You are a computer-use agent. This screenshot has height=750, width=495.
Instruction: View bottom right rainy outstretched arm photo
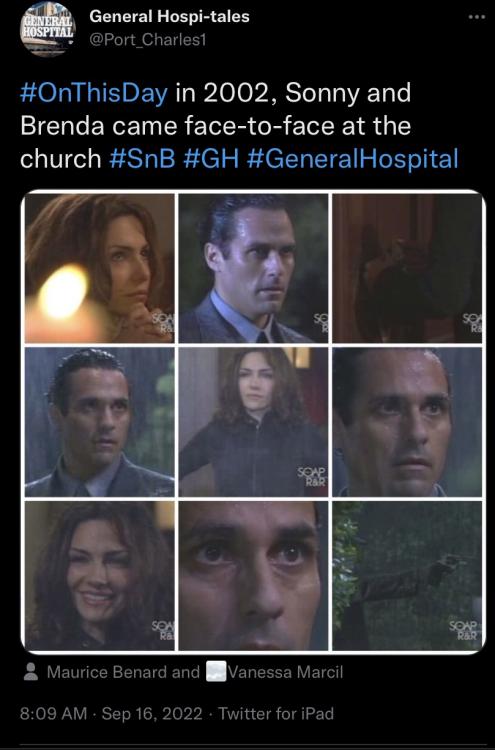coord(407,575)
